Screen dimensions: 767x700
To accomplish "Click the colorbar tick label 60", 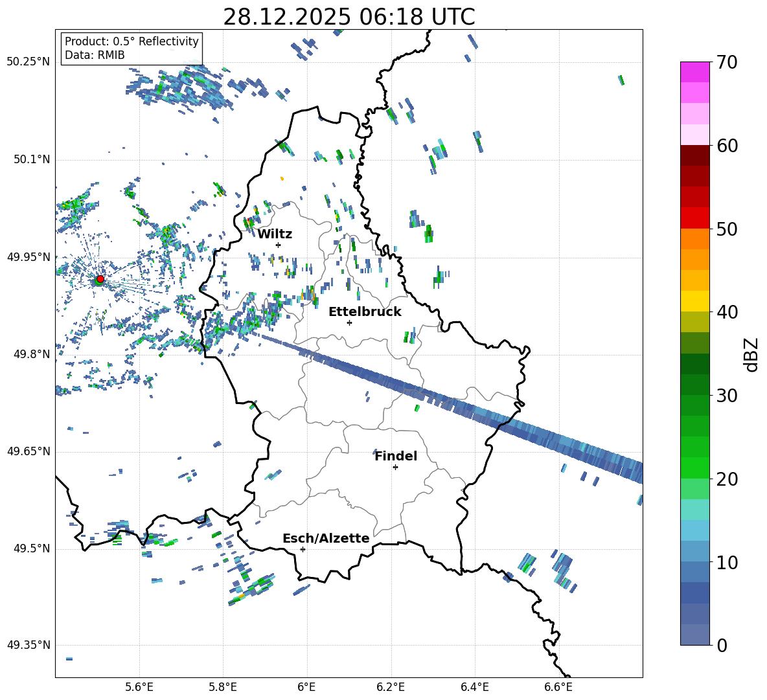I will click(727, 146).
